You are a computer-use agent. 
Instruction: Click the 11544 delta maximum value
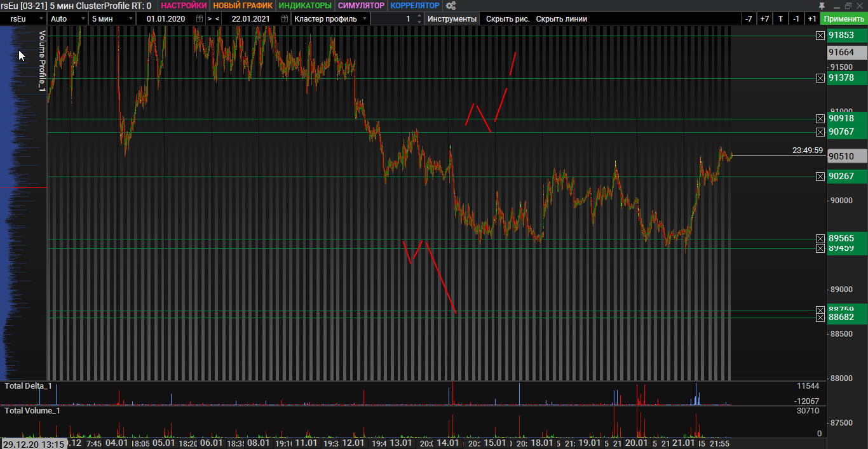808,386
